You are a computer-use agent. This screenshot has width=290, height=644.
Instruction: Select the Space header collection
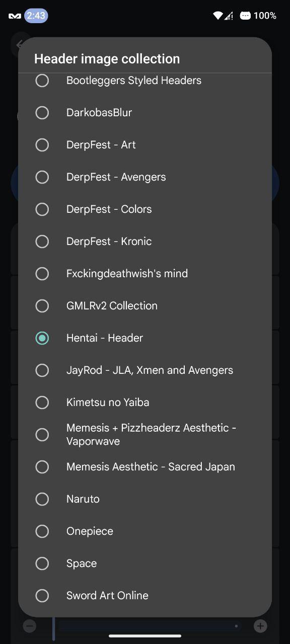click(145, 563)
